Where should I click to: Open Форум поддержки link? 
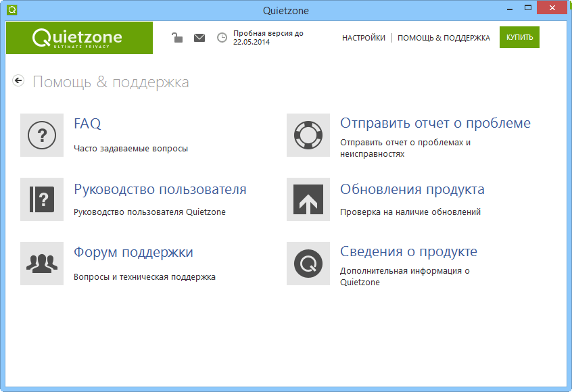pos(133,252)
